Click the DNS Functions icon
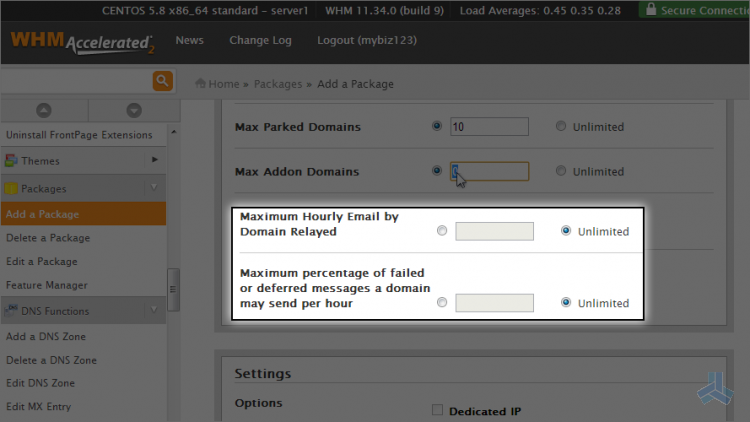 click(11, 311)
